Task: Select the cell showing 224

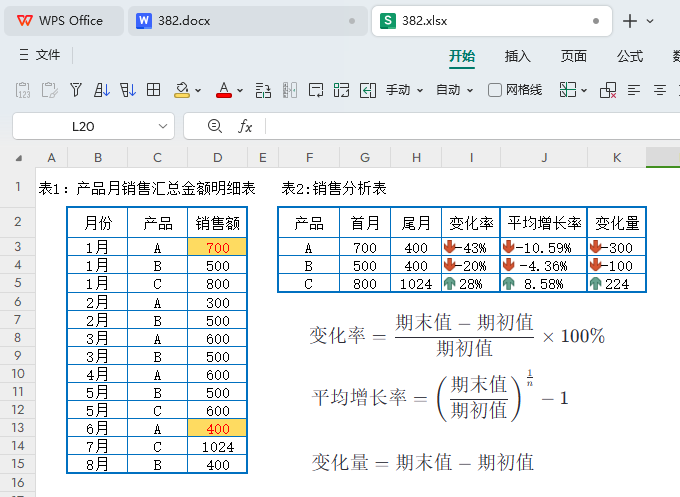Action: (617, 284)
